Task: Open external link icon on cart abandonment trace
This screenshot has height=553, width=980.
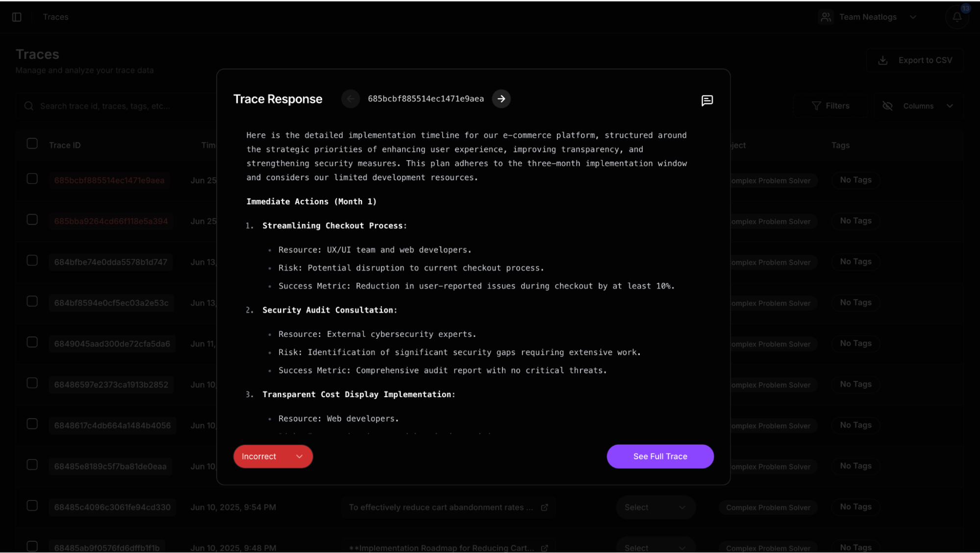Action: pos(544,507)
